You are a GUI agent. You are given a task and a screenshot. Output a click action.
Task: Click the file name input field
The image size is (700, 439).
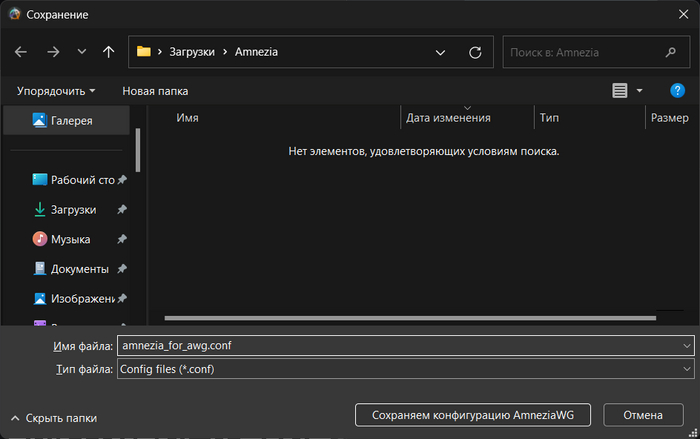400,345
